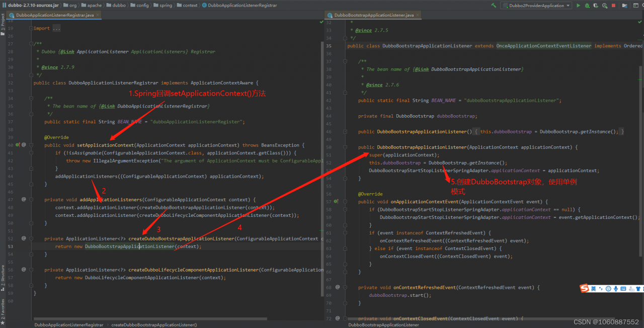Click the left editor's bottom DubboApplicationListenerRegistrar breadcrumb
Screen dimensions: 644x328
coord(69,325)
